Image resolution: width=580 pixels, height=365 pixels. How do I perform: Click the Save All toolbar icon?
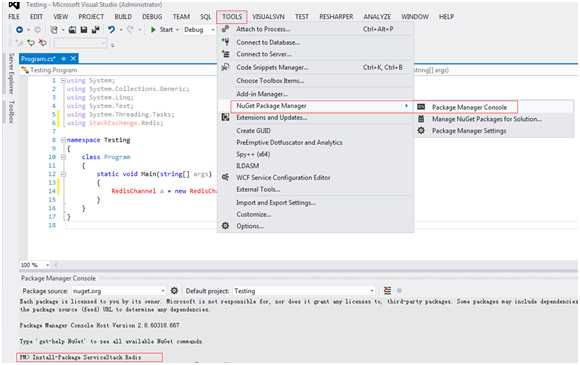[x=95, y=30]
